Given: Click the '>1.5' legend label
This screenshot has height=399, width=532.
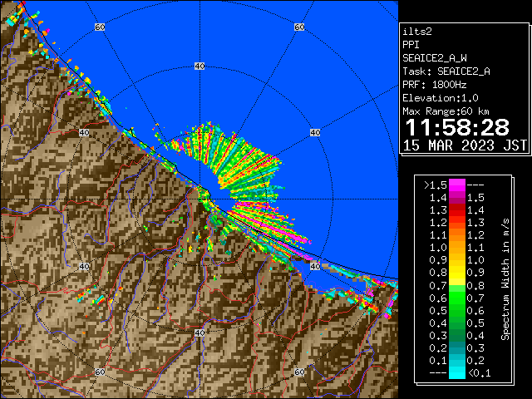Looking at the screenshot, I should pyautogui.click(x=436, y=185).
